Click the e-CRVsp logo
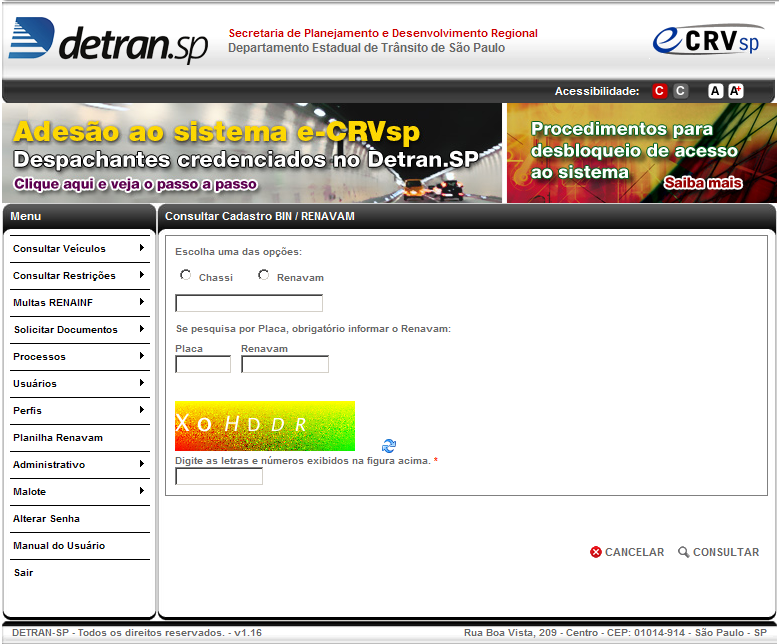779x644 pixels. point(707,40)
